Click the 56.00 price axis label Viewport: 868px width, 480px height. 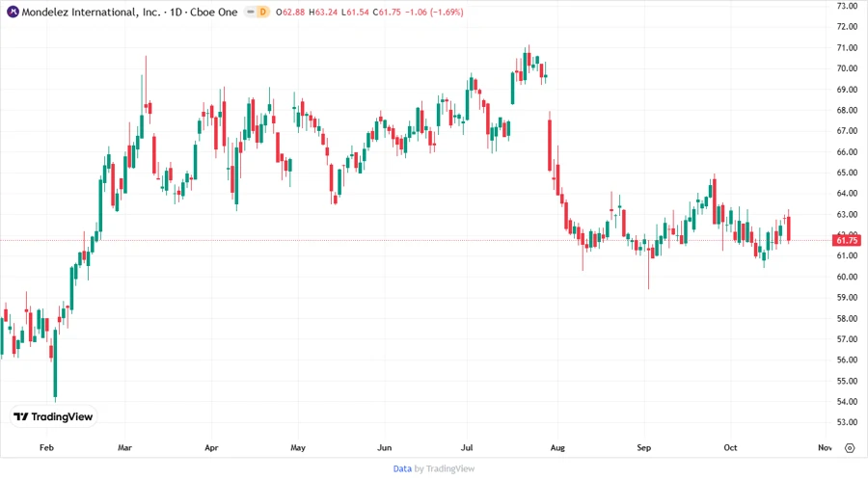tap(847, 360)
